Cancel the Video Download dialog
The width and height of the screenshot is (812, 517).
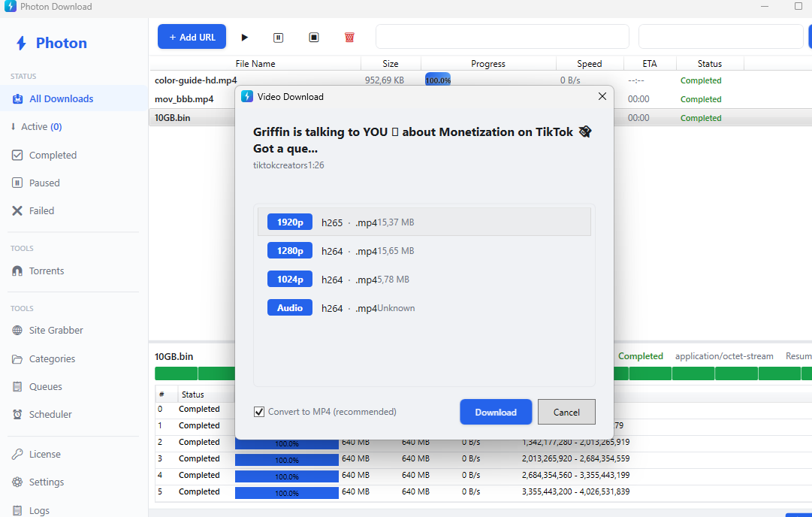click(x=566, y=412)
